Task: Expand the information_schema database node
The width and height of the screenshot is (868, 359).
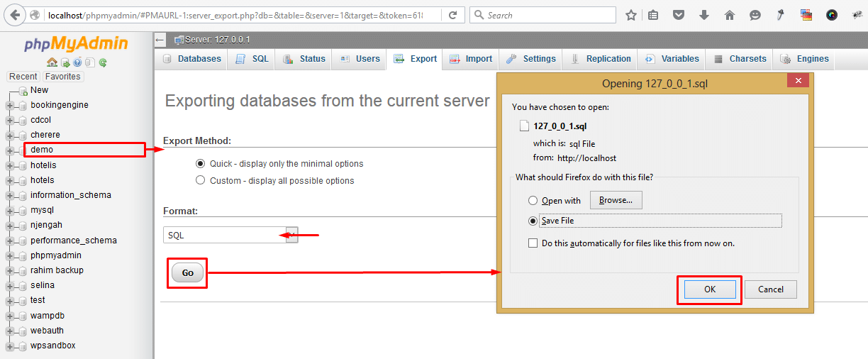Action: (x=10, y=196)
